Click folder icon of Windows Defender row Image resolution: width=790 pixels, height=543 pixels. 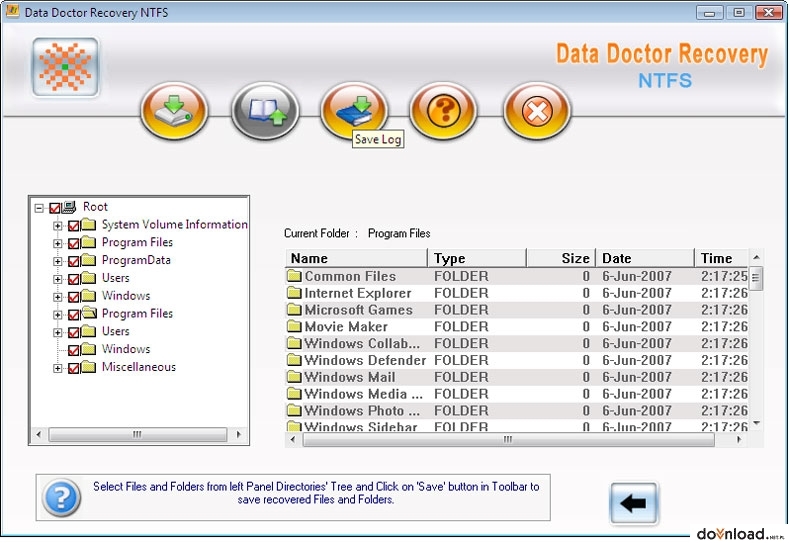tap(294, 360)
